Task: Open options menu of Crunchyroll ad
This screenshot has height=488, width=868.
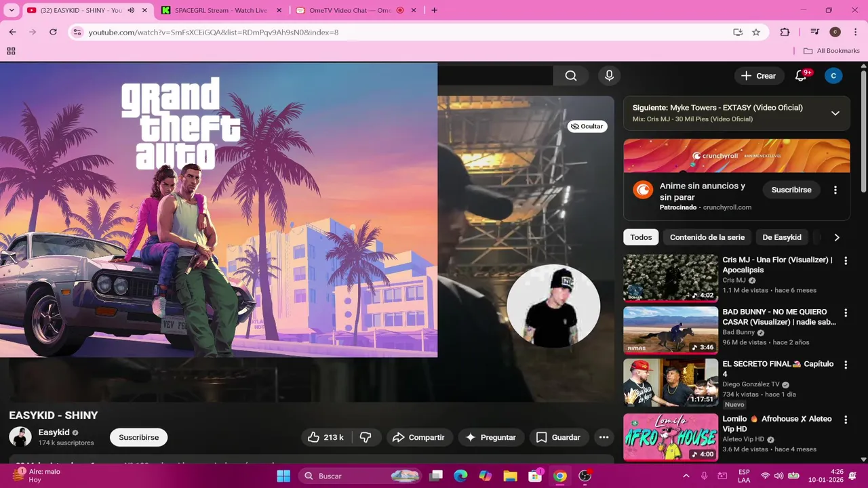Action: (835, 190)
